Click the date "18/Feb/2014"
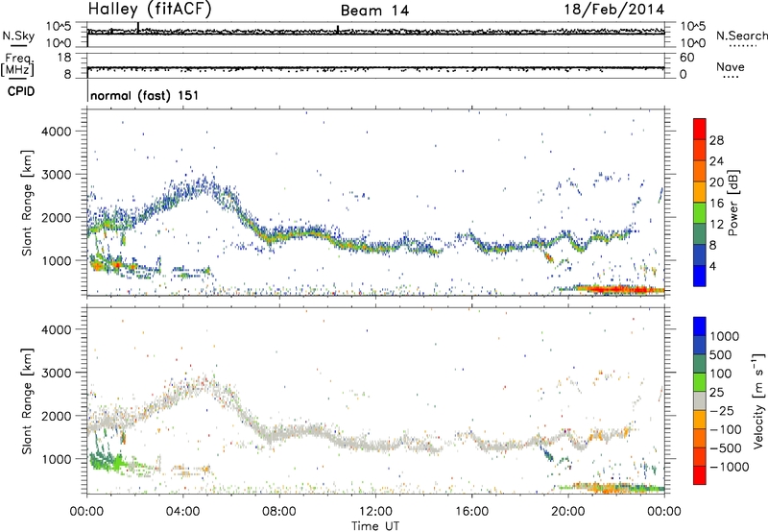This screenshot has height=532, width=768. pos(614,10)
